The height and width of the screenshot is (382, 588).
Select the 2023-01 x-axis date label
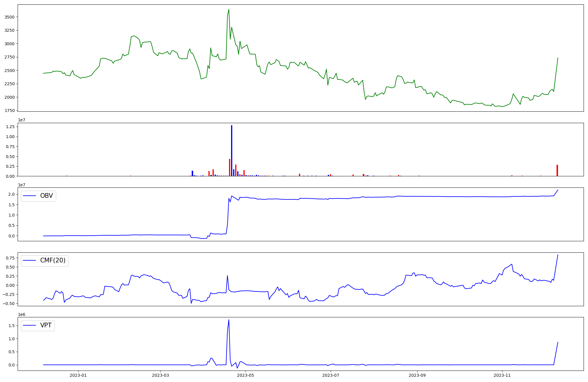[x=78, y=375]
